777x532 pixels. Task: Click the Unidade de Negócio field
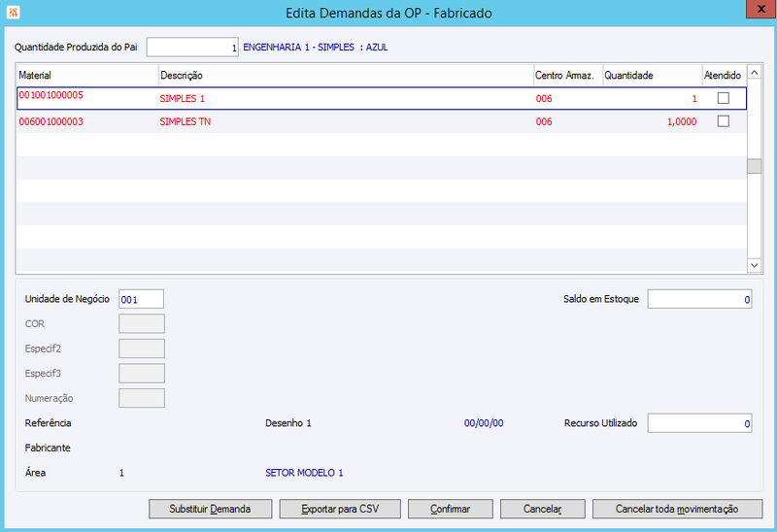pyautogui.click(x=141, y=299)
